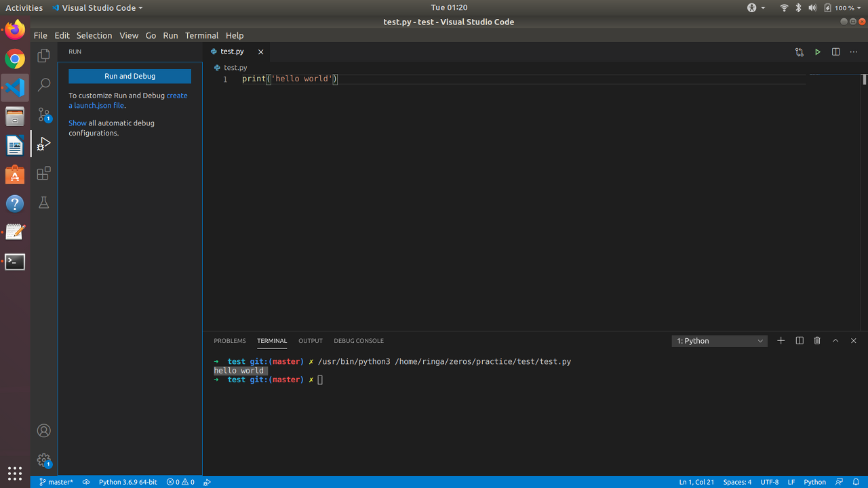Click the open changes compare icon
This screenshot has width=868, height=488.
click(800, 52)
